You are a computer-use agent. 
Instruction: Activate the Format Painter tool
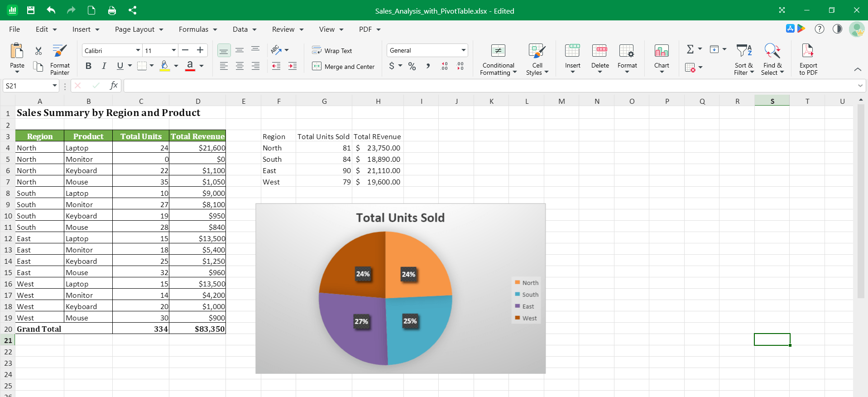pyautogui.click(x=60, y=59)
